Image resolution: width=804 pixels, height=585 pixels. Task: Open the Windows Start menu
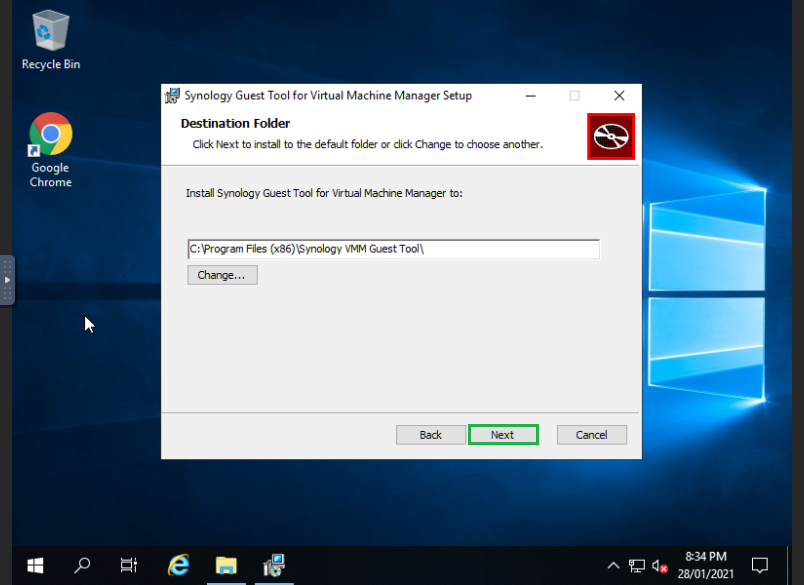tap(36, 565)
